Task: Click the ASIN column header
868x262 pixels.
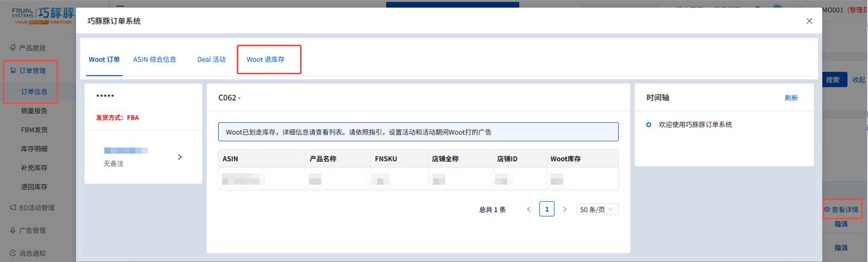Action: 230,159
